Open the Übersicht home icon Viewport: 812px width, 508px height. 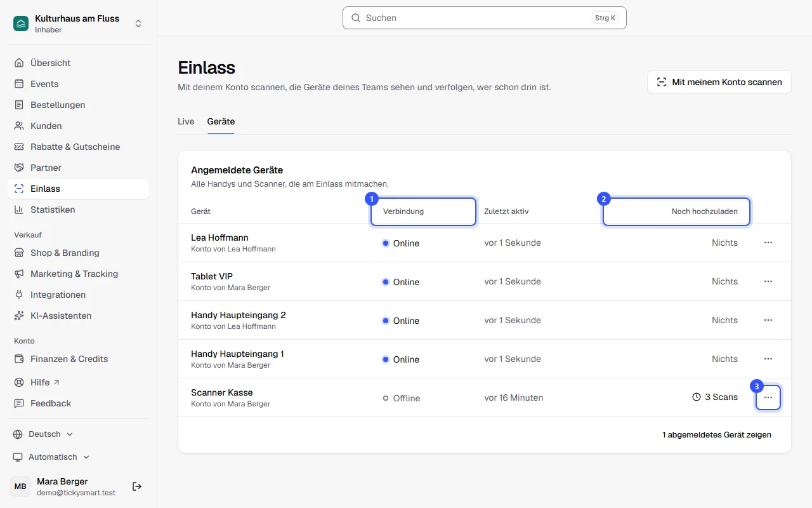(x=19, y=63)
